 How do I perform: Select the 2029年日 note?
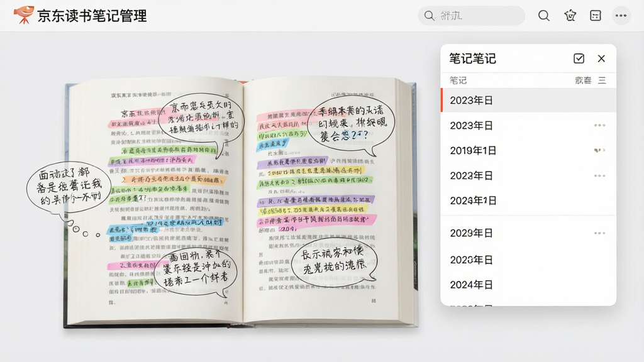click(528, 233)
